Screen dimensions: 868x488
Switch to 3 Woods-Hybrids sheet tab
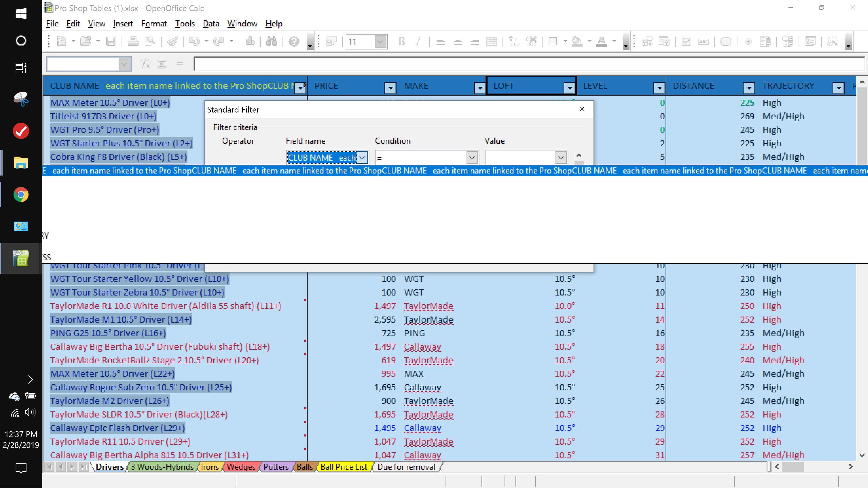(x=162, y=467)
